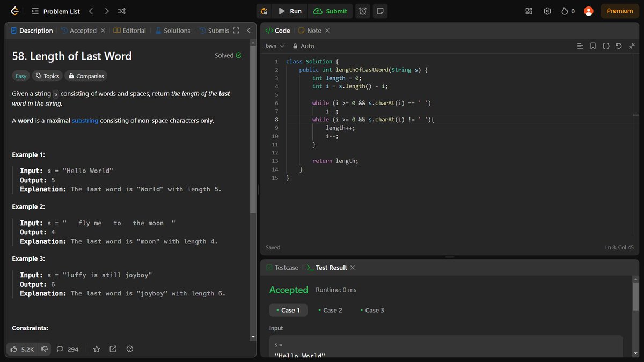This screenshot has width=644, height=362.
Task: Open the substring definition link
Action: (x=85, y=120)
